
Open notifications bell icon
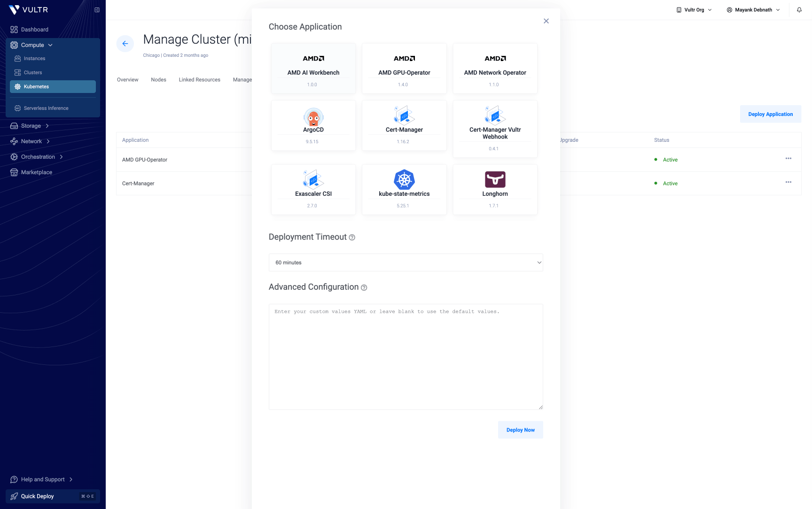[x=799, y=10]
